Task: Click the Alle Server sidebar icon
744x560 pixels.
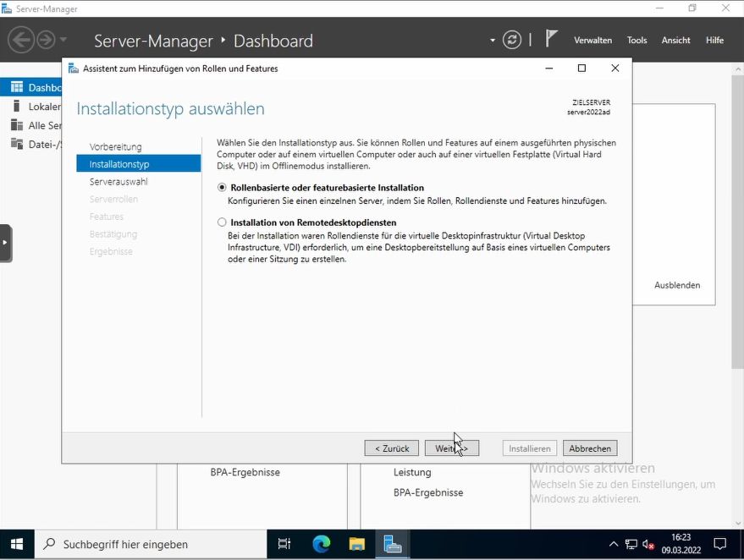Action: [x=17, y=125]
